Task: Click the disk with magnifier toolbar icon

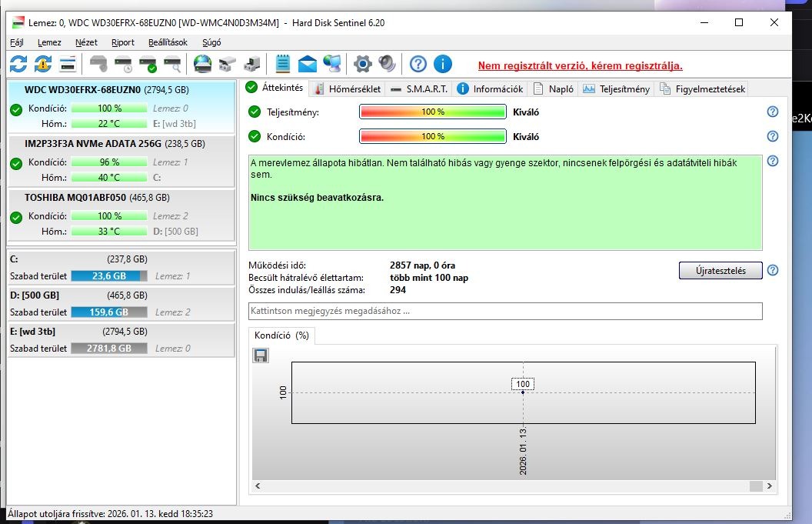Action: click(172, 65)
